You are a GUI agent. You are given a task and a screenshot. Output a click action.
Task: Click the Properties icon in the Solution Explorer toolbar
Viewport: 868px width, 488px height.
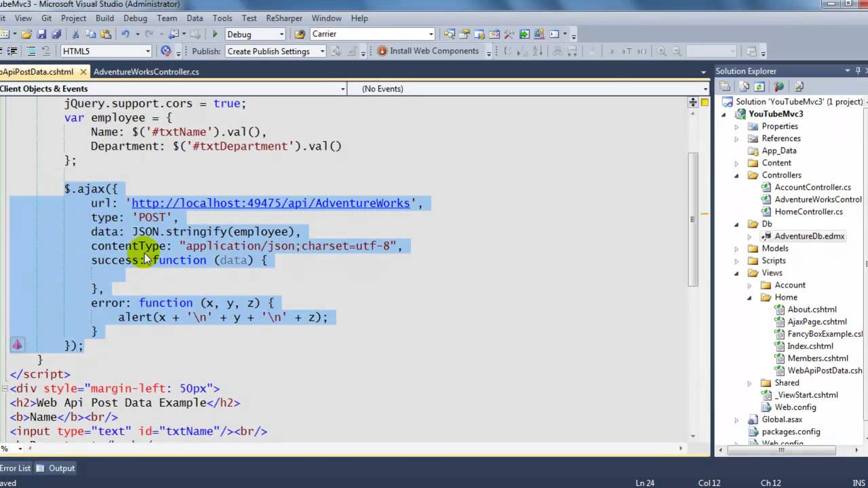(724, 87)
